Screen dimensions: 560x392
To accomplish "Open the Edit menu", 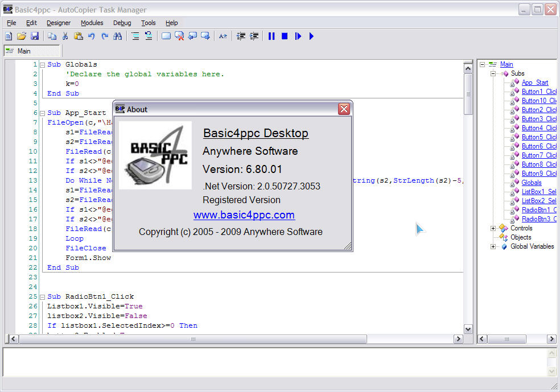I will 31,23.
